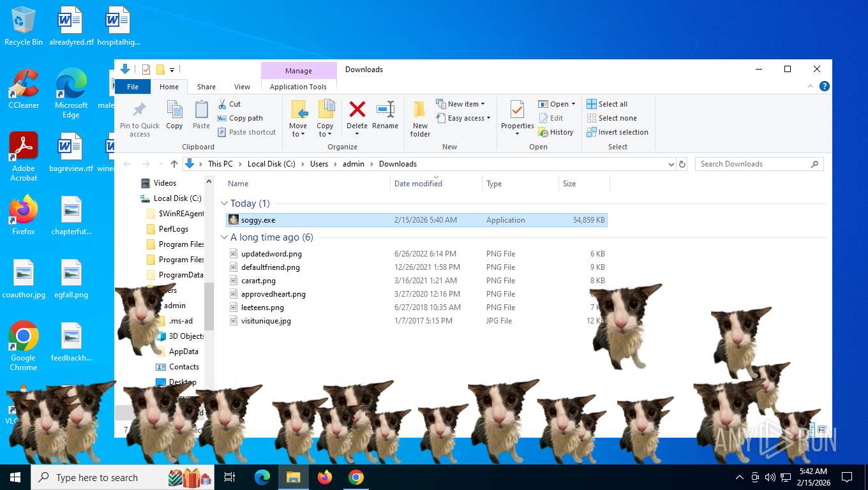Click the Paste clipboard icon
This screenshot has width=868, height=490.
[202, 110]
